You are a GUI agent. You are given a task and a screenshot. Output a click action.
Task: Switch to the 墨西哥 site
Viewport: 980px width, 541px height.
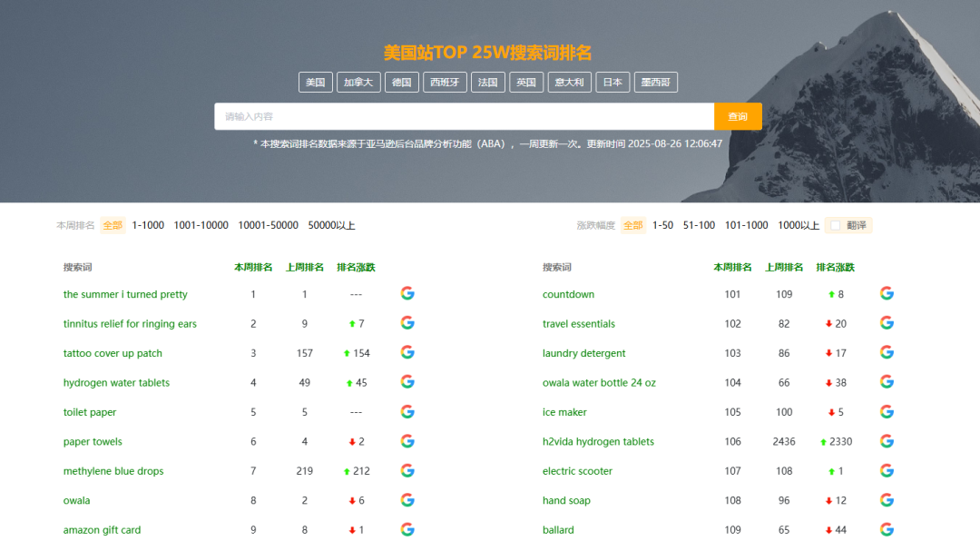[x=656, y=82]
